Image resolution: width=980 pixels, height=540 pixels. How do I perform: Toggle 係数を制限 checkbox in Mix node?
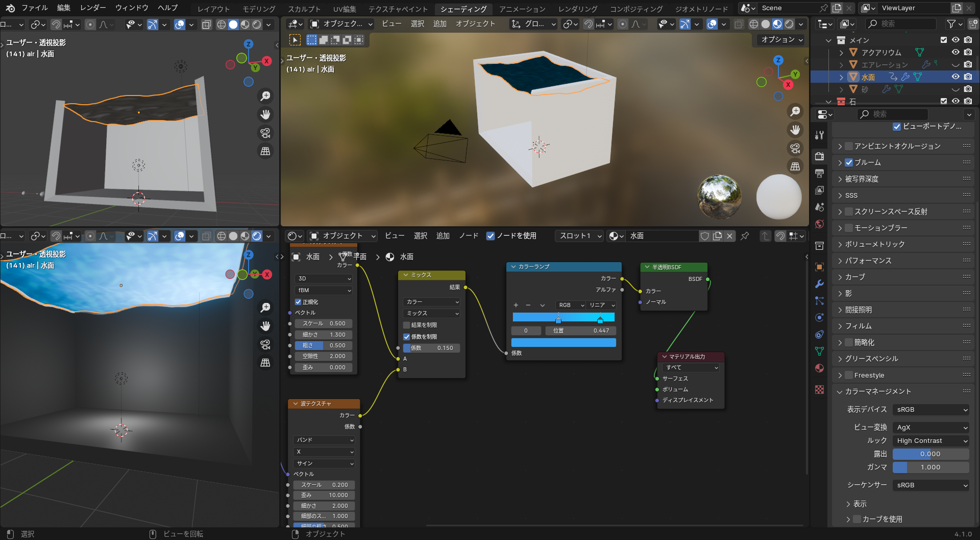tap(407, 337)
